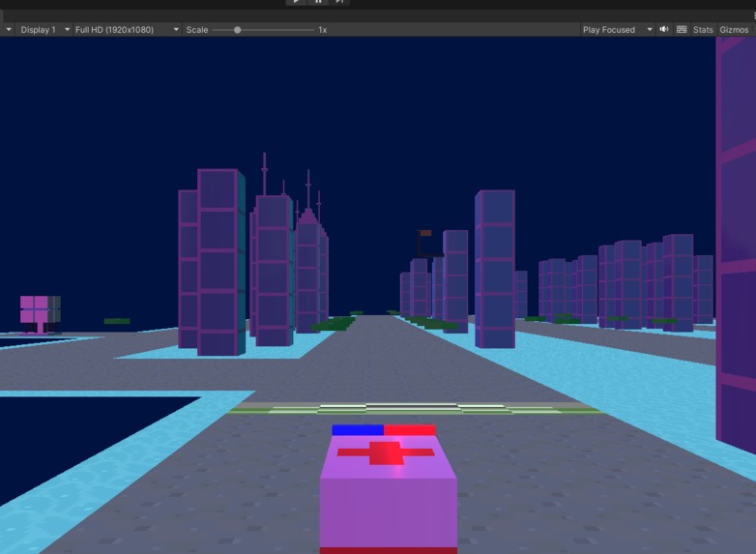Toggle the Stats overlay button
Screen dimensions: 756x554
click(703, 29)
